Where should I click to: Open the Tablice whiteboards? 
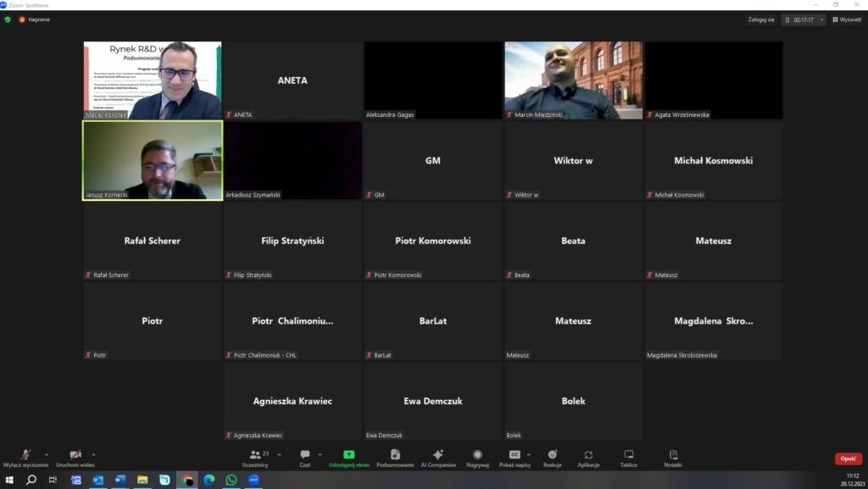pyautogui.click(x=628, y=455)
